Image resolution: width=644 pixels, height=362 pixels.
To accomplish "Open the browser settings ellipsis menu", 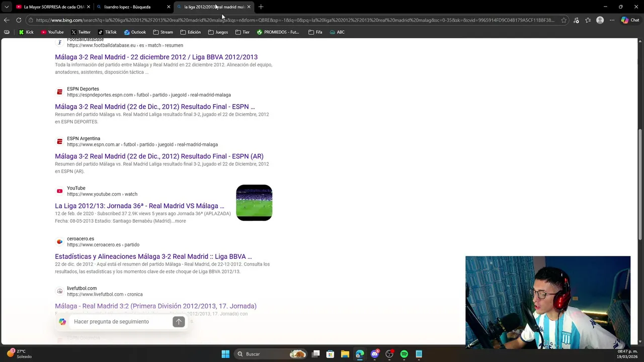I will (612, 20).
